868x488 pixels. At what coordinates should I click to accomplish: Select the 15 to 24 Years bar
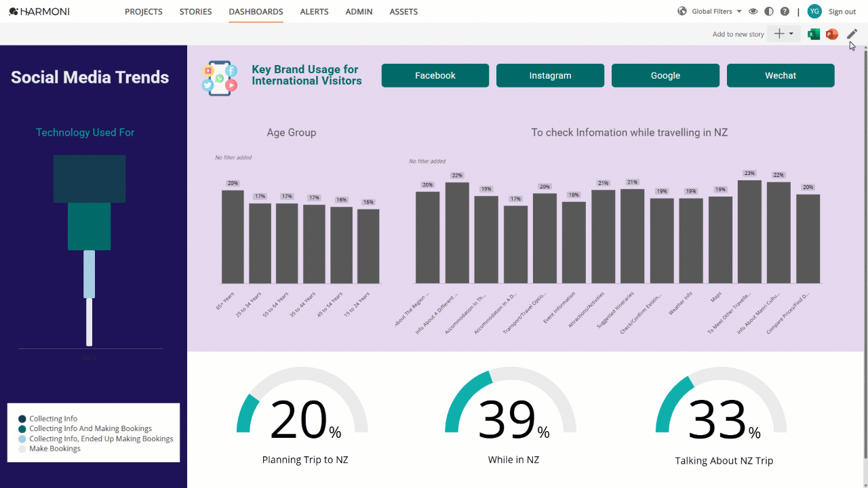pyautogui.click(x=368, y=246)
